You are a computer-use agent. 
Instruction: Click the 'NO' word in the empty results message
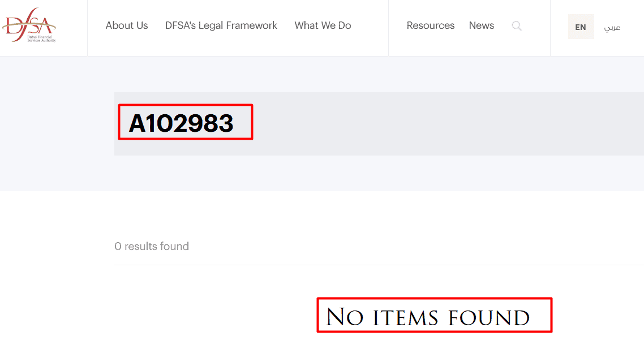point(345,317)
